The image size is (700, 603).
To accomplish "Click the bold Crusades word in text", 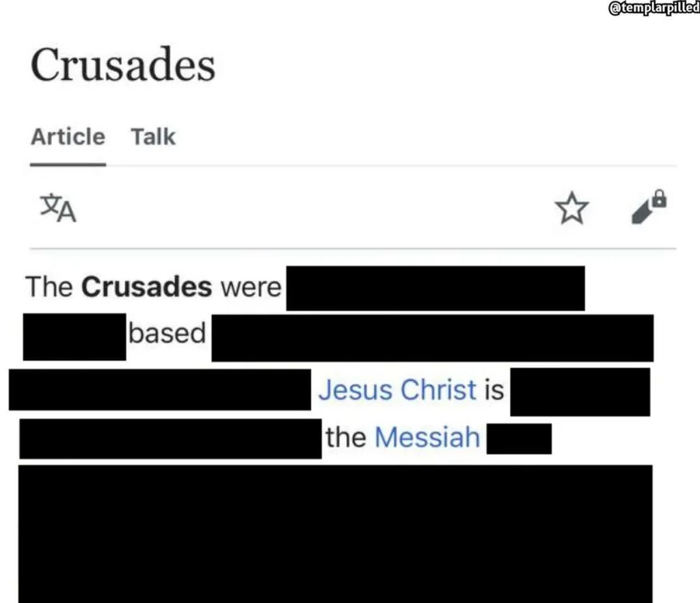I will 146,287.
